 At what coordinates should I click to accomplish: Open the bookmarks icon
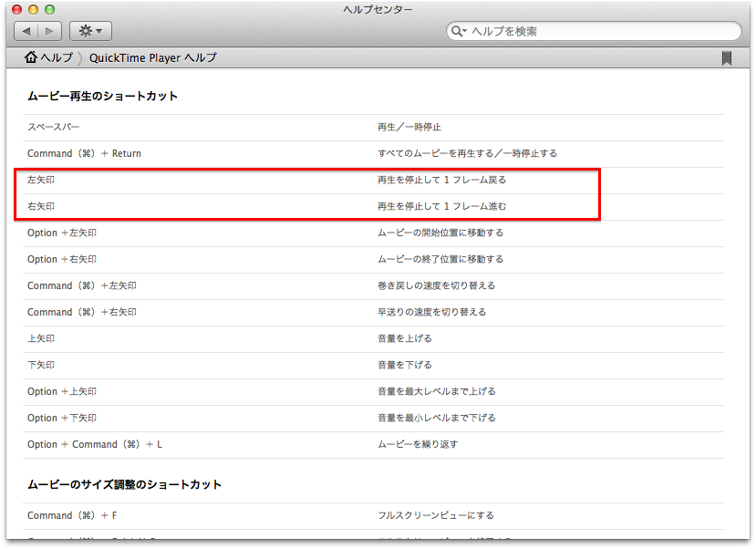(726, 58)
